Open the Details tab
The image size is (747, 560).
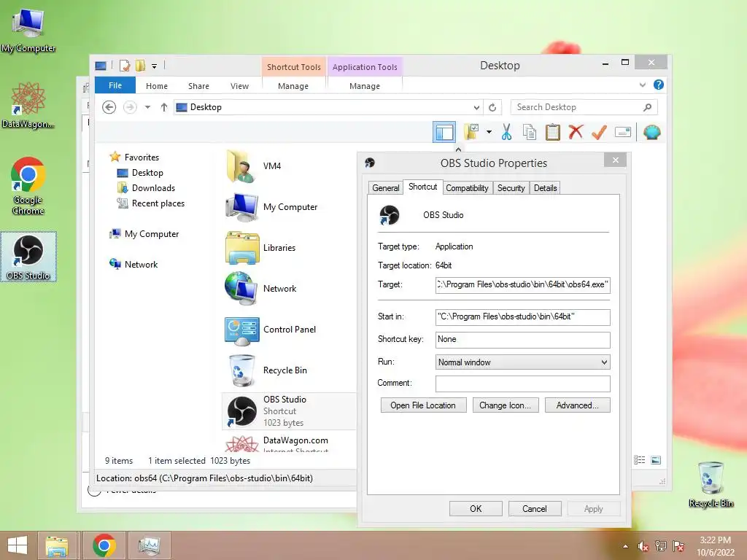(x=545, y=188)
